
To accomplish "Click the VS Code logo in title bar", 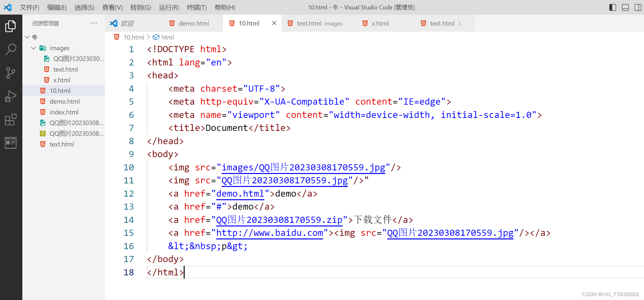I will coord(8,7).
